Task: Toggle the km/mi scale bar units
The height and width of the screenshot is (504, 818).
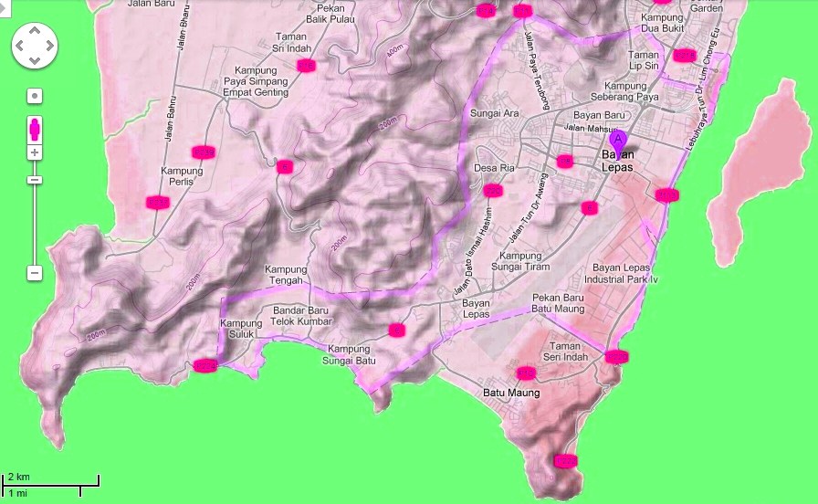Action: coord(50,484)
